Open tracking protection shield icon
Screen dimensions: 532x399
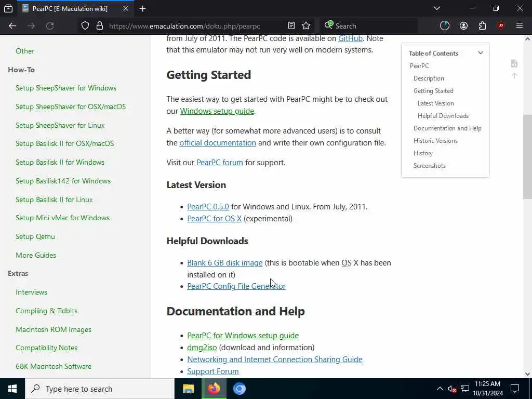tap(85, 26)
